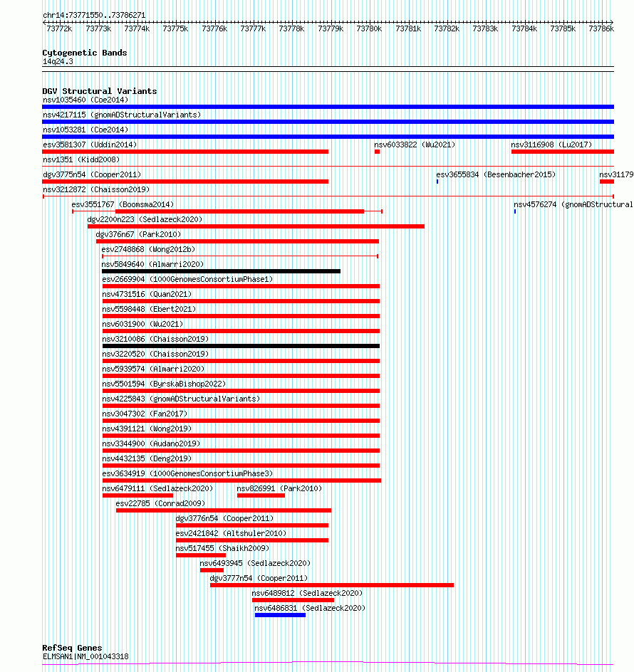Click the dgv376n67 (Park2010) label
Viewport: 634px width, 672px height.
pyautogui.click(x=138, y=234)
